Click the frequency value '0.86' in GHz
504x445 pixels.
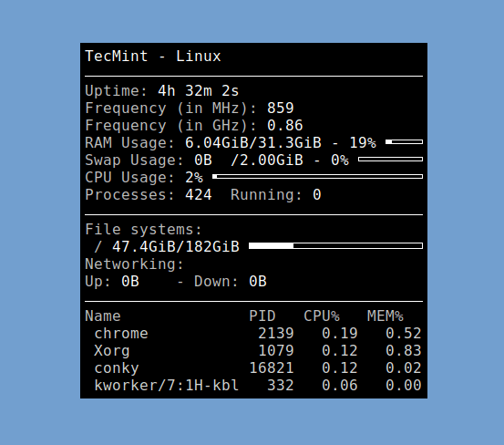[x=284, y=126]
